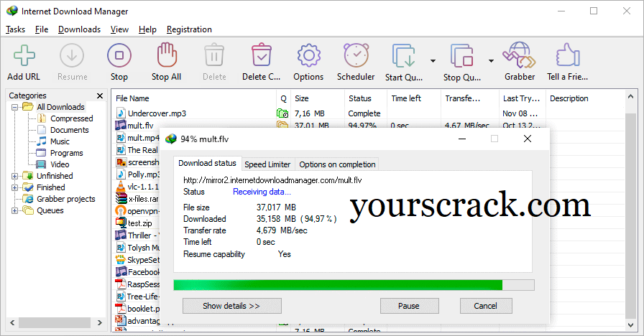The image size is (644, 336).
Task: Open the Registration menu
Action: coord(189,29)
